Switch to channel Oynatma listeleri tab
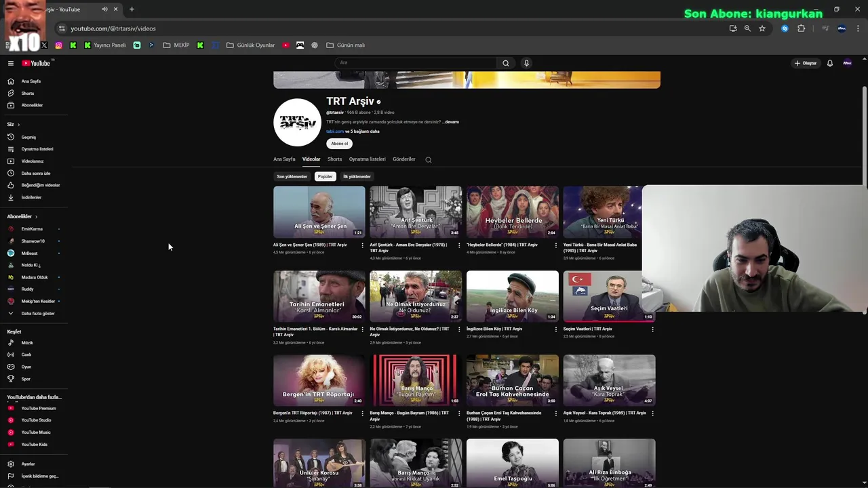This screenshot has height=488, width=868. click(367, 159)
